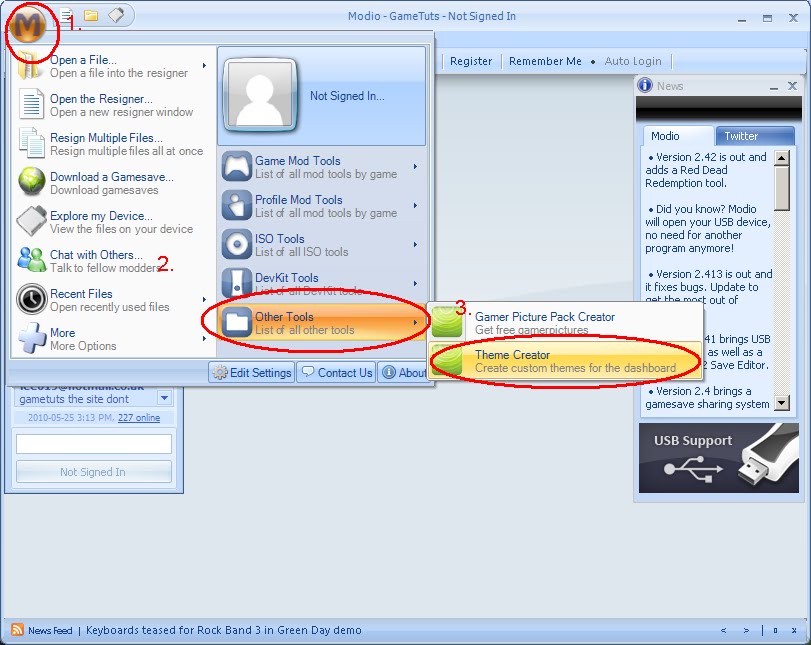
Task: Expand the Other Tools submenu arrow
Action: tap(415, 322)
